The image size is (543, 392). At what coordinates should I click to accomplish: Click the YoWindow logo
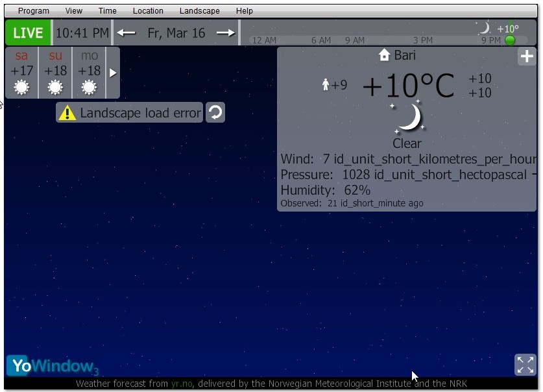(53, 365)
